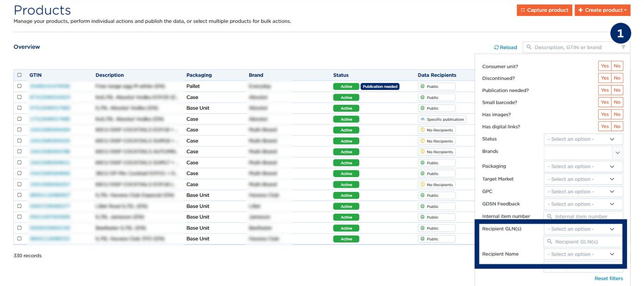Check the box for the Pallet row
Screen dimensions: 644x286
point(19,86)
